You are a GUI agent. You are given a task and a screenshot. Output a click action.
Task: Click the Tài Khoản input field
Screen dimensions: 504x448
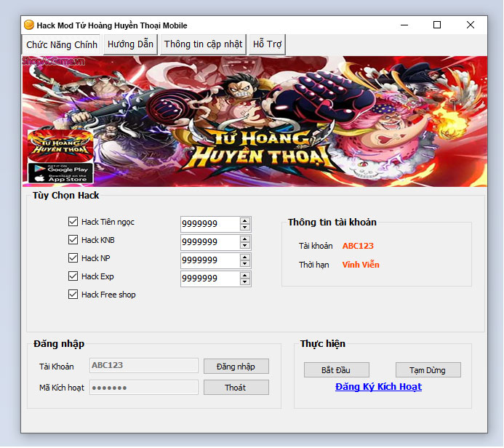pos(144,366)
